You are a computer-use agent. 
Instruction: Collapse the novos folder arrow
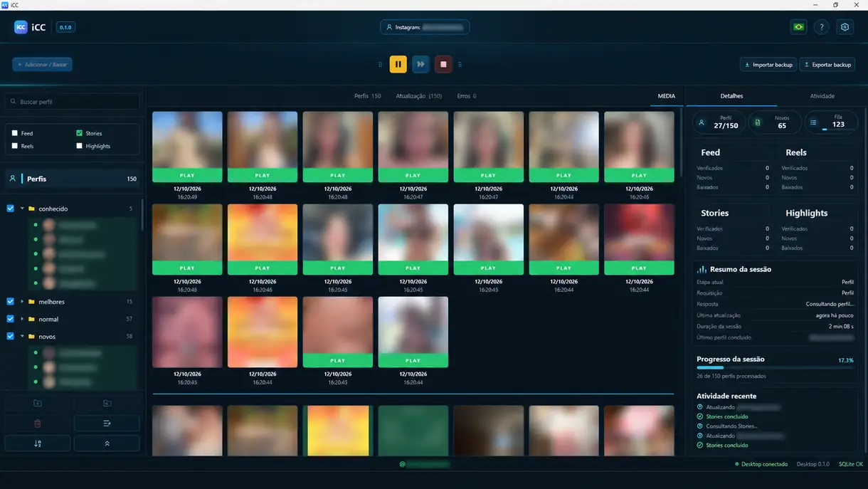click(22, 336)
